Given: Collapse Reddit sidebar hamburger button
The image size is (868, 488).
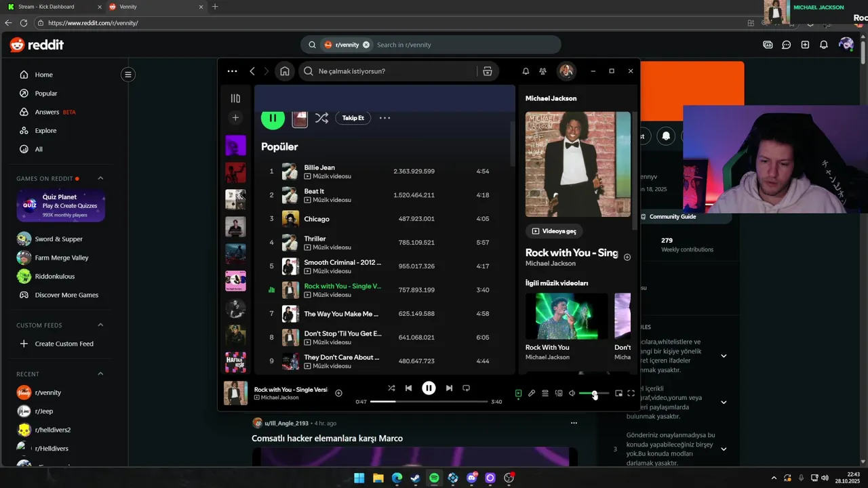Looking at the screenshot, I should click(127, 75).
